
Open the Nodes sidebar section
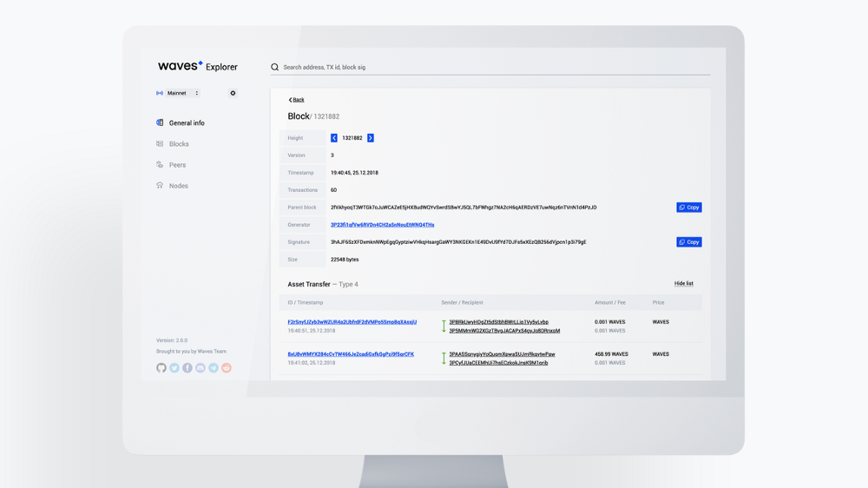point(178,186)
